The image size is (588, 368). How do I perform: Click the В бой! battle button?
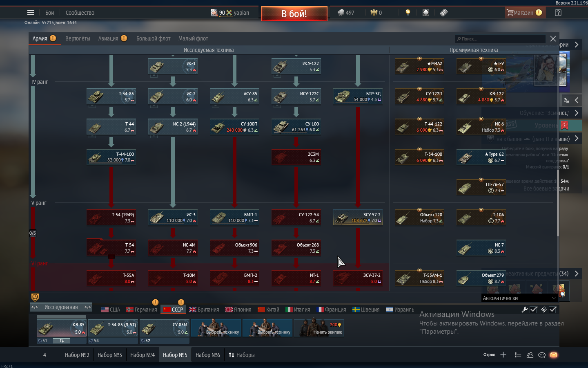coord(294,13)
